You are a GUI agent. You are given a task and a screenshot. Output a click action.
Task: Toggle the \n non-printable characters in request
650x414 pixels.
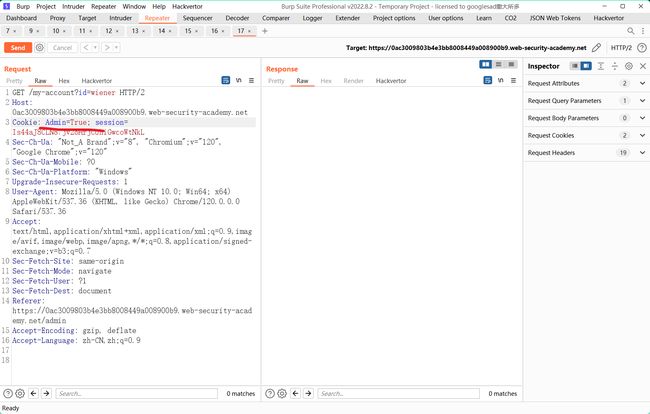[x=238, y=80]
